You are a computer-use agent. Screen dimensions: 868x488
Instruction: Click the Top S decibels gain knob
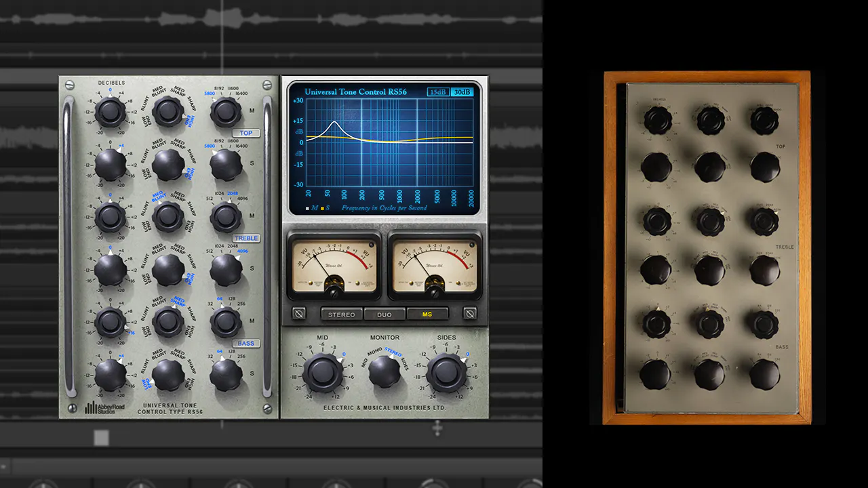tap(111, 165)
